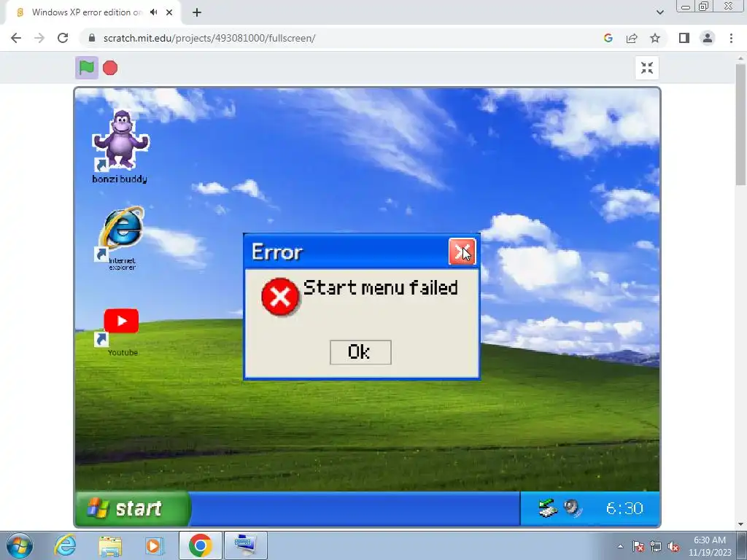Open Windows 7 Start orb
This screenshot has width=747, height=560.
(20, 545)
